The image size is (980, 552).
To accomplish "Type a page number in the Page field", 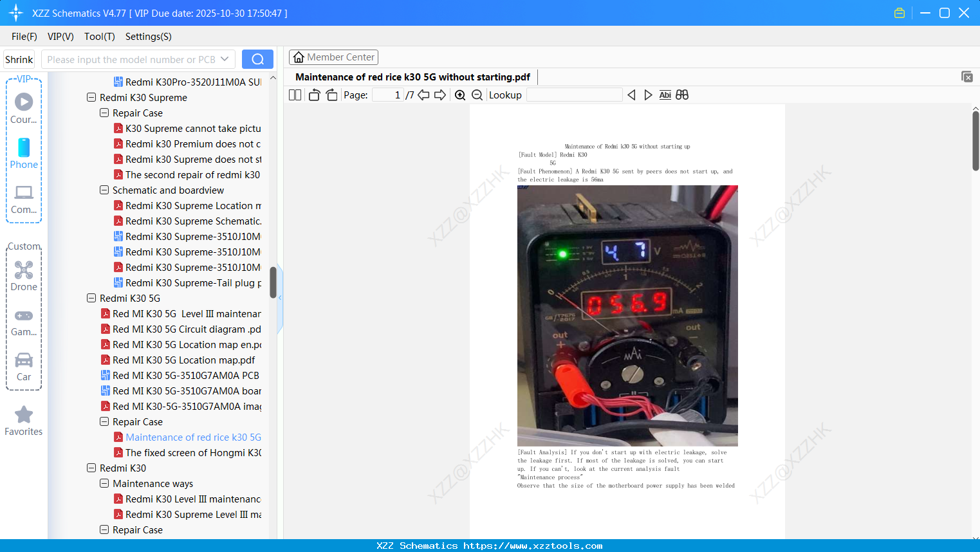I will pyautogui.click(x=387, y=94).
